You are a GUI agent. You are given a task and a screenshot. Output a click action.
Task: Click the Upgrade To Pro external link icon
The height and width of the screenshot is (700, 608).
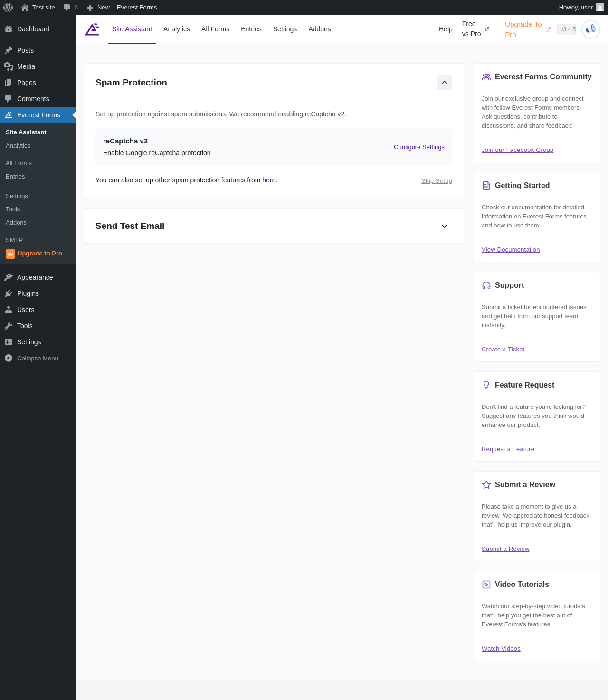[x=548, y=29]
